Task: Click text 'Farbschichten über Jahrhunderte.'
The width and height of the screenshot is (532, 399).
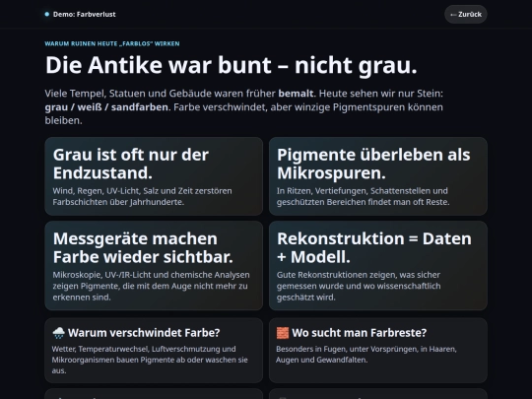Action: [x=118, y=202]
